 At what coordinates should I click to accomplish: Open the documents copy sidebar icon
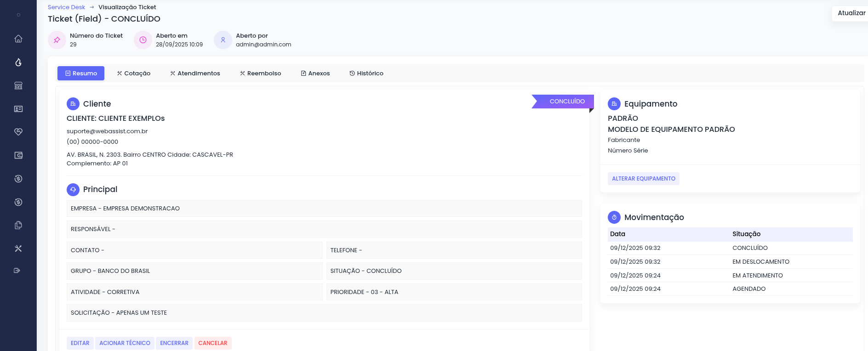click(x=18, y=225)
